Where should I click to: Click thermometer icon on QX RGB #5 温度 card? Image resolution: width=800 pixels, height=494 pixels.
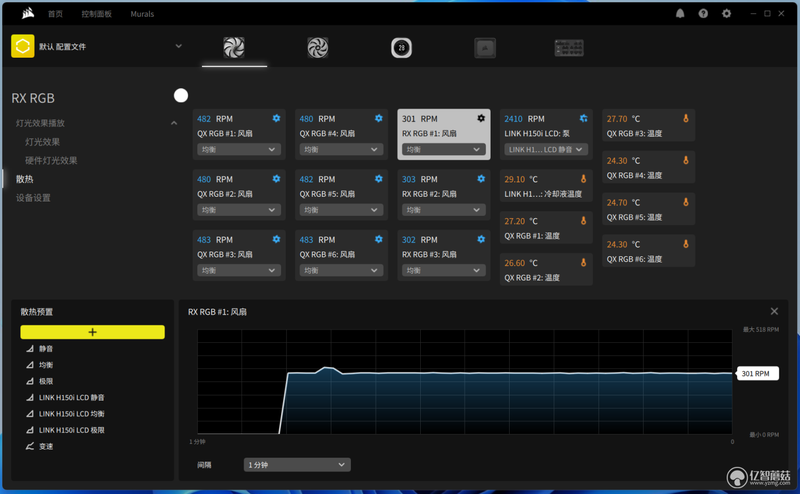(686, 202)
